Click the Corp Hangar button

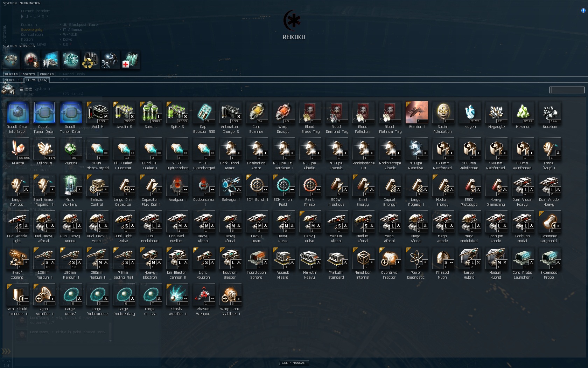[294, 363]
